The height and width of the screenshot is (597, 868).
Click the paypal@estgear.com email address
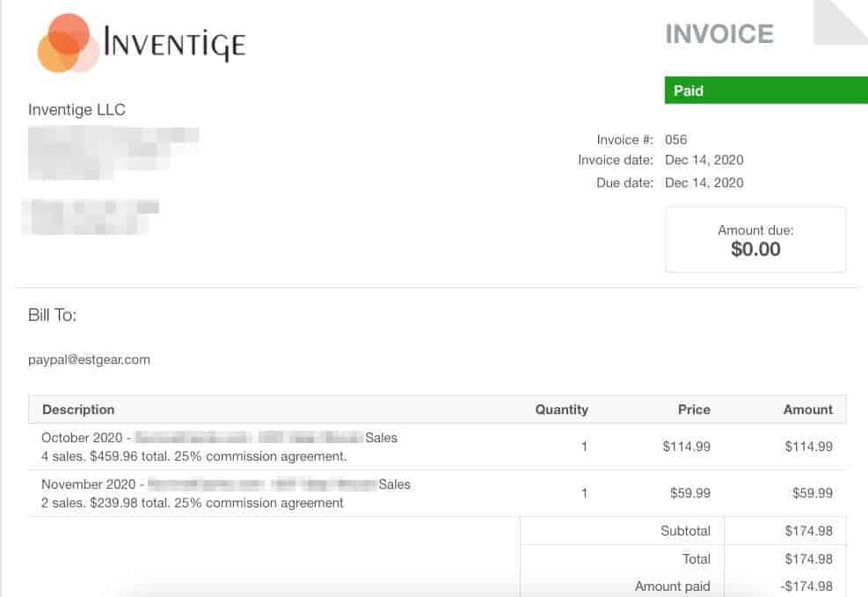point(89,360)
